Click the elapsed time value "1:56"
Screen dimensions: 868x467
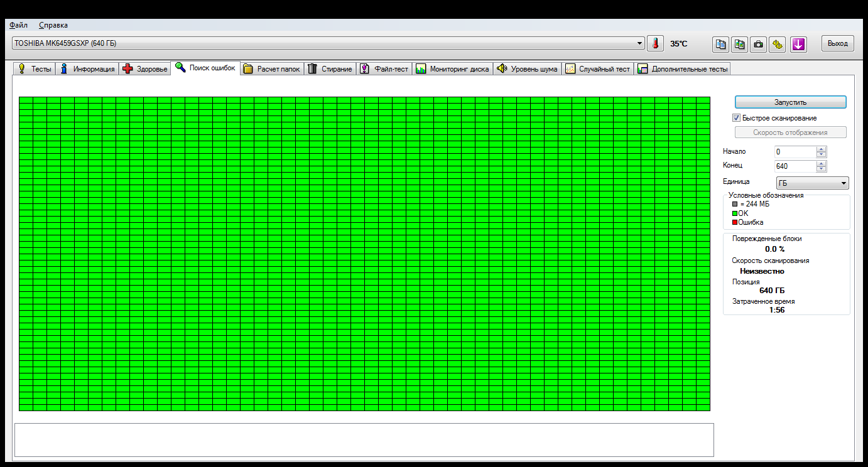pyautogui.click(x=777, y=309)
